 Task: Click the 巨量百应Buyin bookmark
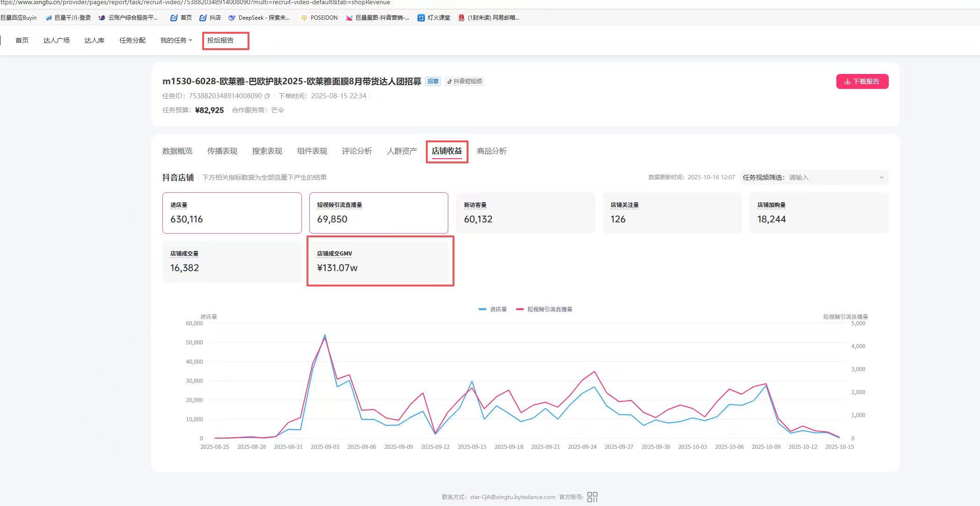click(18, 18)
